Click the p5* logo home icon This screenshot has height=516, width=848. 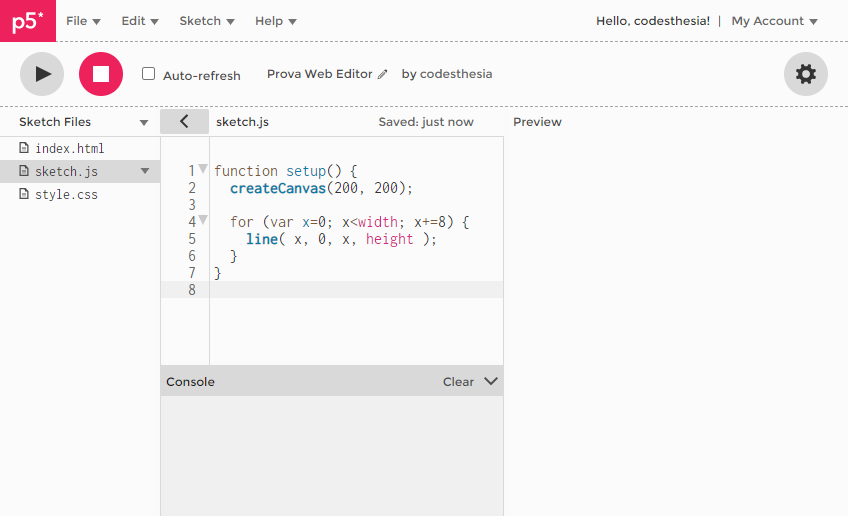click(x=27, y=21)
